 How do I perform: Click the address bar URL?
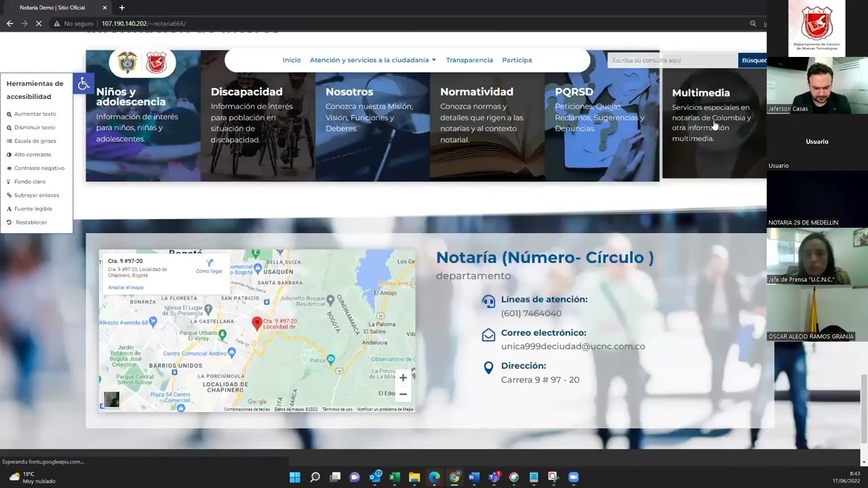(x=144, y=23)
